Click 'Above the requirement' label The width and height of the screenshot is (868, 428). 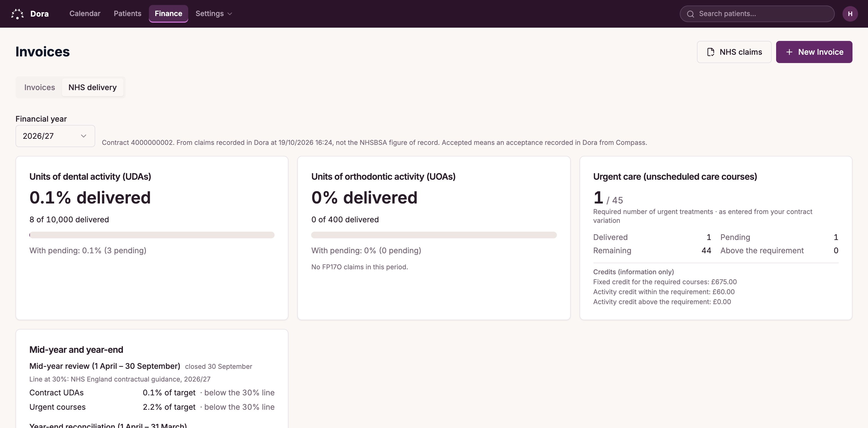(x=762, y=251)
